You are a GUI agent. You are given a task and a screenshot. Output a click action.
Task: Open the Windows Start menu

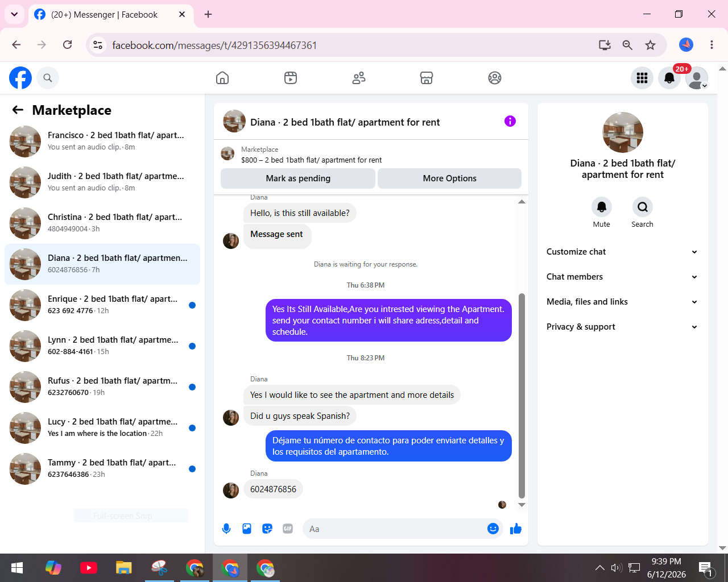(17, 568)
